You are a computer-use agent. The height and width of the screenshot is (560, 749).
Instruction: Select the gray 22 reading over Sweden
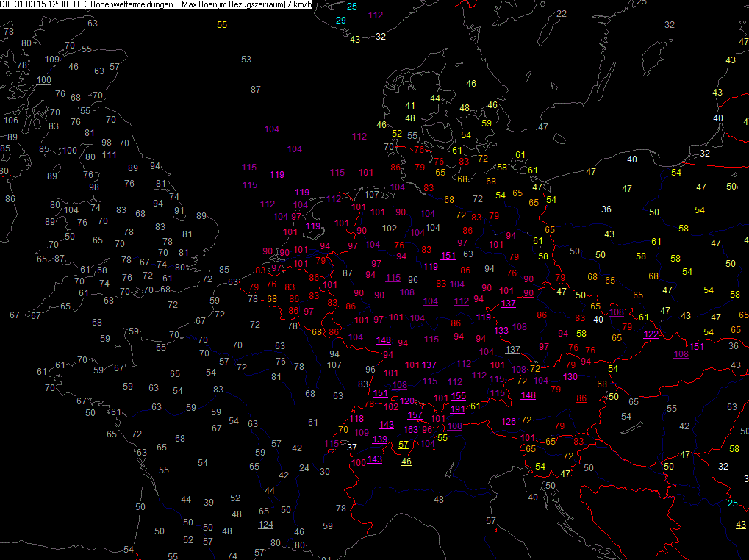coord(562,14)
